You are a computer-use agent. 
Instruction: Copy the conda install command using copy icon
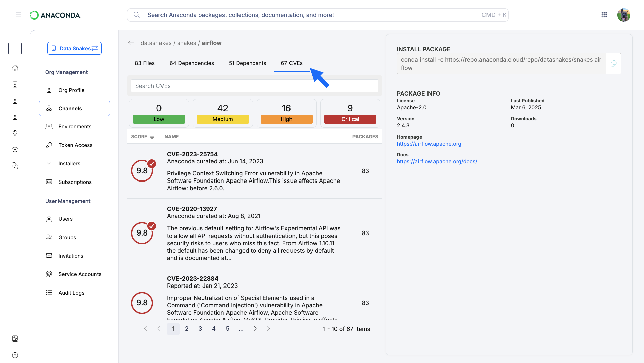point(614,64)
